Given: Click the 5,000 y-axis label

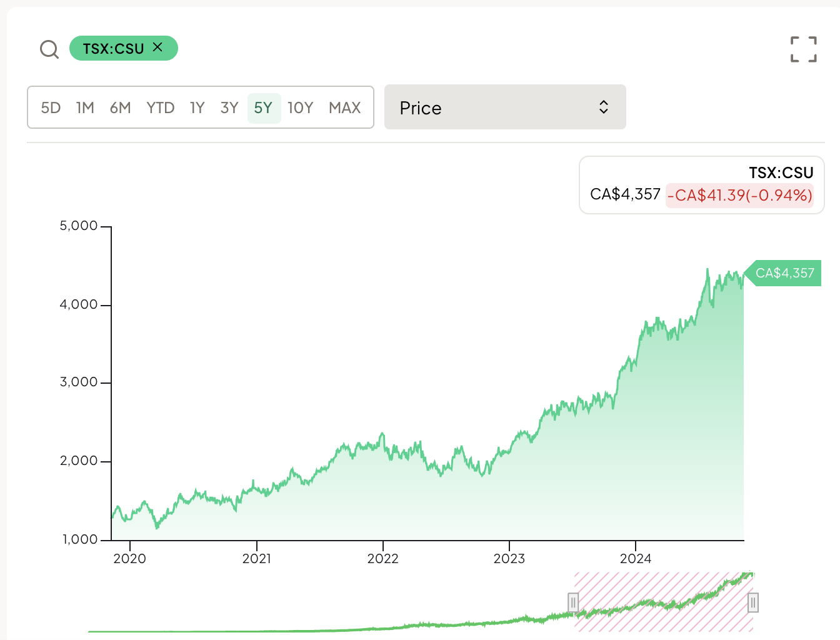Looking at the screenshot, I should [79, 226].
